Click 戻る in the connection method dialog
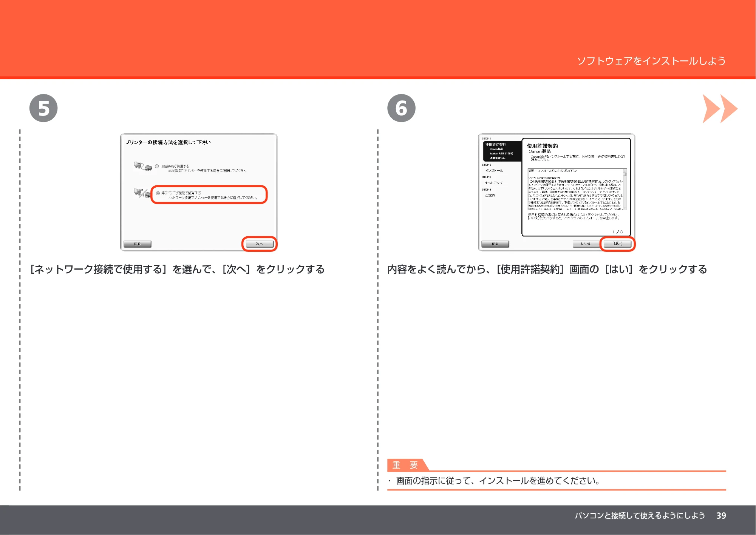 click(137, 244)
